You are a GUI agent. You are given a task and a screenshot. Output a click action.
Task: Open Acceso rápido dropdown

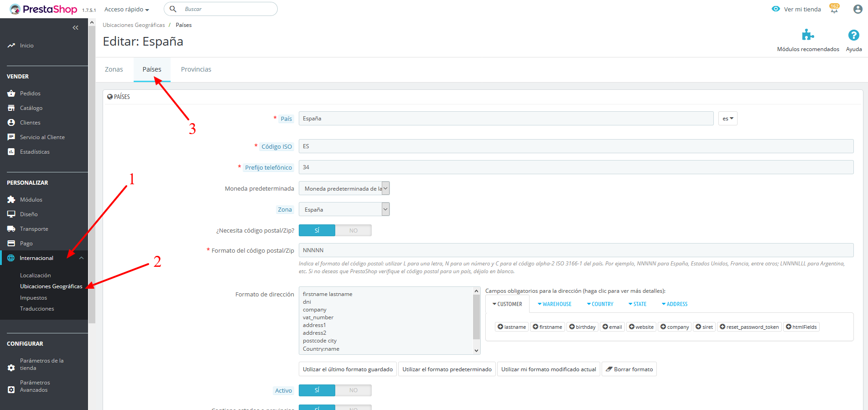127,10
